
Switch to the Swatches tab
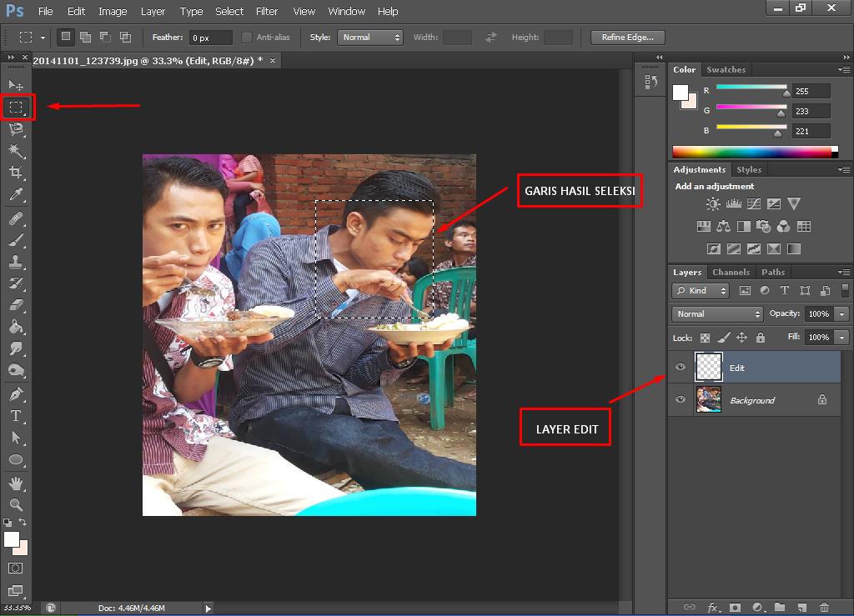[726, 70]
